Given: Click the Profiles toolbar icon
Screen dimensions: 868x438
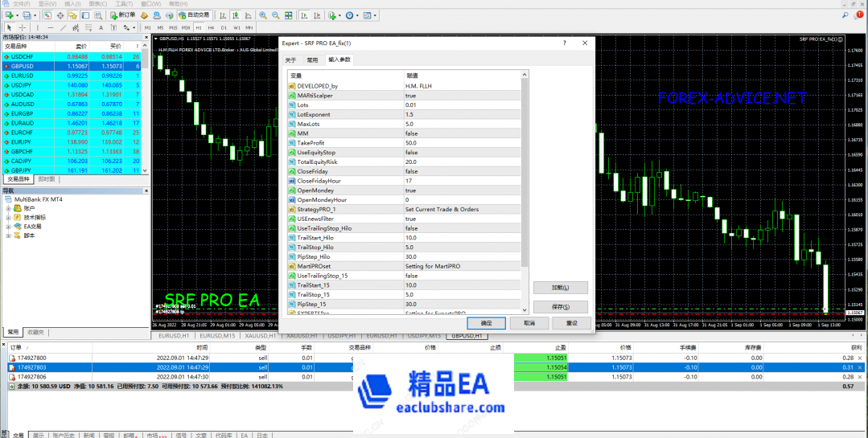Looking at the screenshot, I should [27, 15].
